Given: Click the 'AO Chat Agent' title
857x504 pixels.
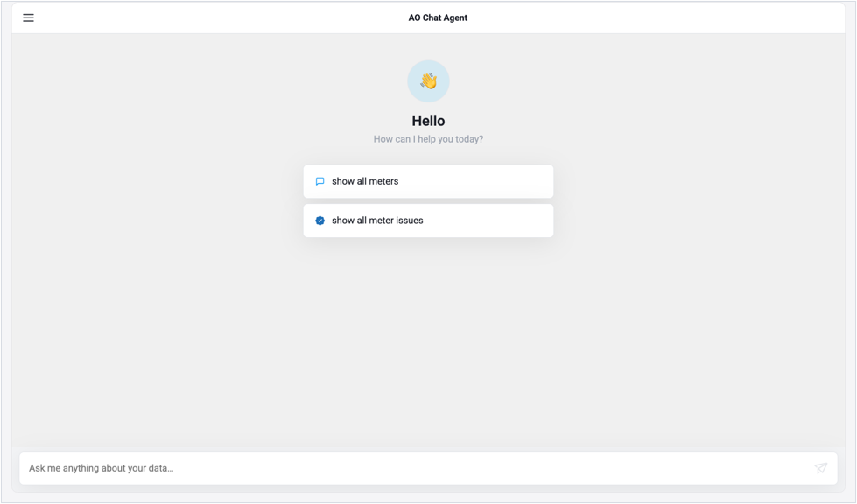Looking at the screenshot, I should 438,17.
